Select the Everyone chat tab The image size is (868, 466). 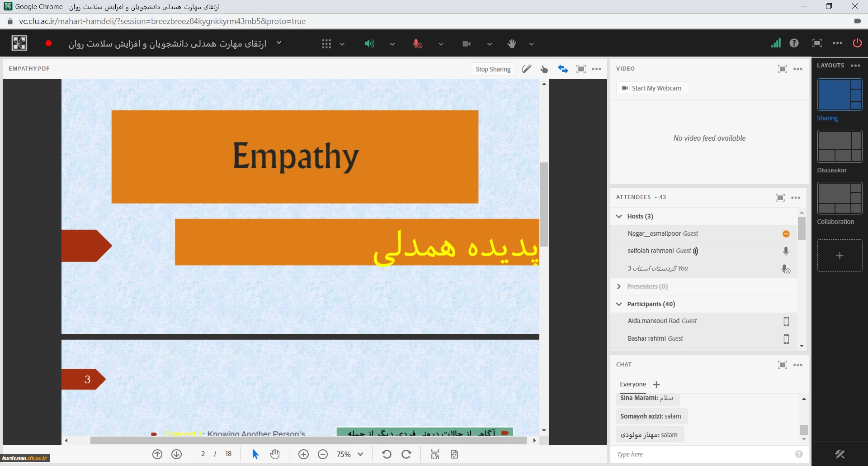(x=632, y=384)
